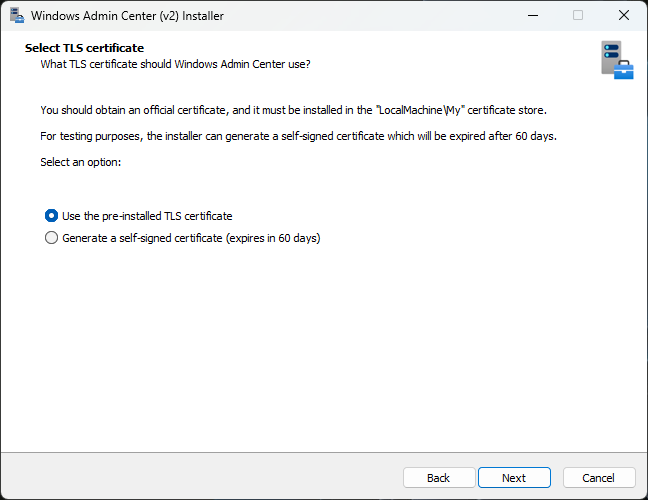Viewport: 648px width, 500px height.
Task: Click the installer icon in the title bar
Action: pyautogui.click(x=16, y=16)
